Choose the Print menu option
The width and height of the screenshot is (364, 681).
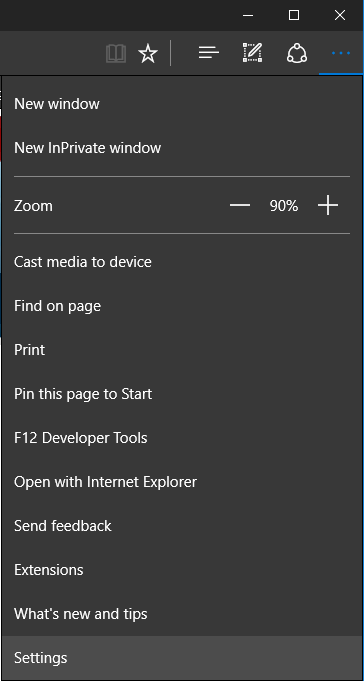click(182, 350)
